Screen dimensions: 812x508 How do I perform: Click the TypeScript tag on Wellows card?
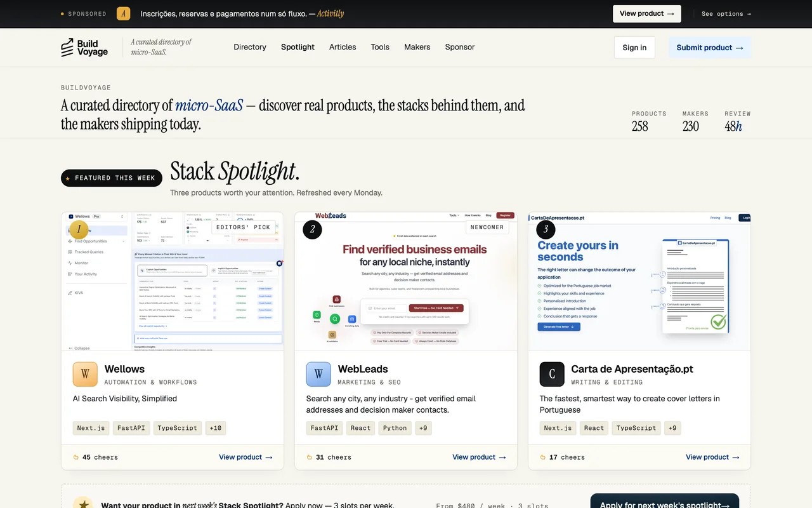tap(178, 428)
